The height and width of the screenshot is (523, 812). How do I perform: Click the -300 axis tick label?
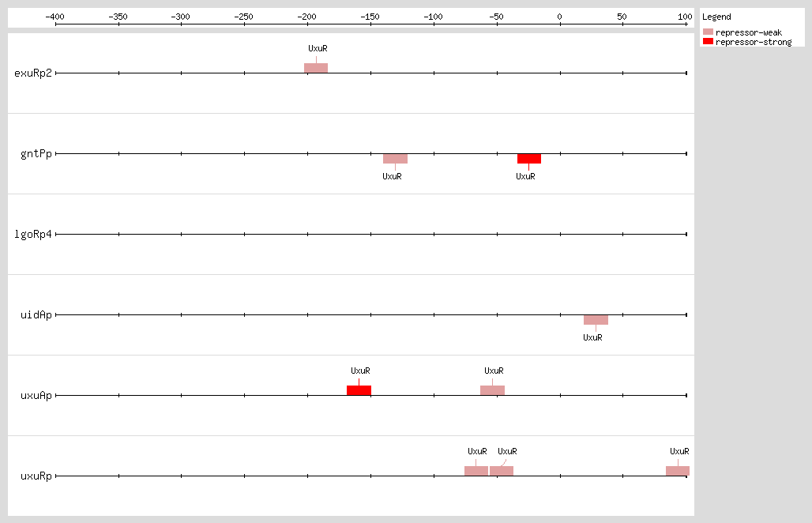click(181, 17)
